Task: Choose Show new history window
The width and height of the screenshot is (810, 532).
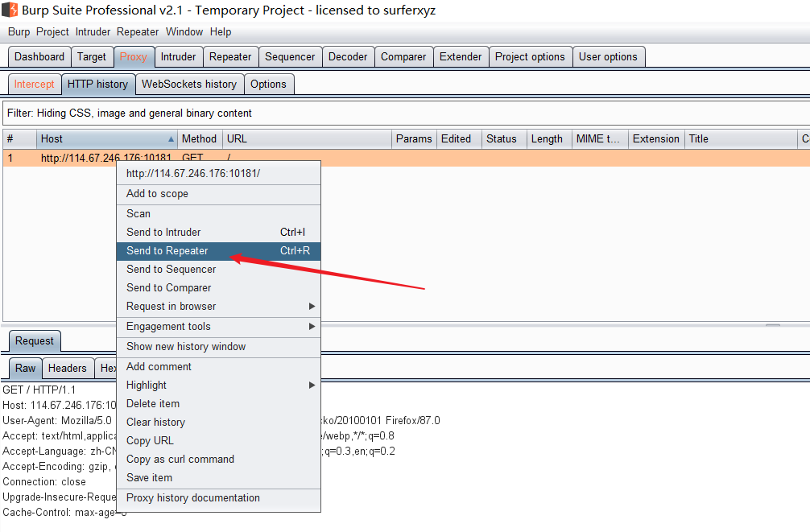Action: click(x=218, y=347)
